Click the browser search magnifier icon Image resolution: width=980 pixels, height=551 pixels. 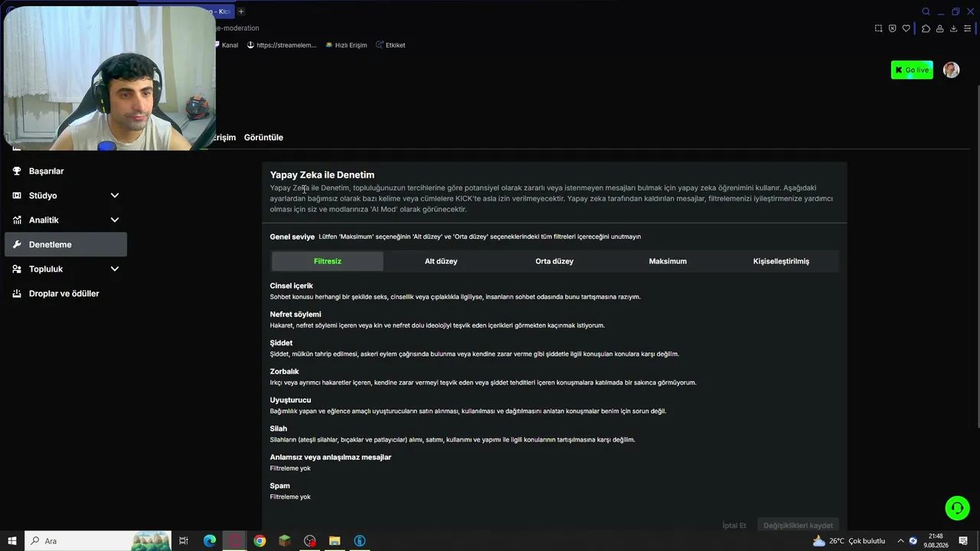[926, 11]
